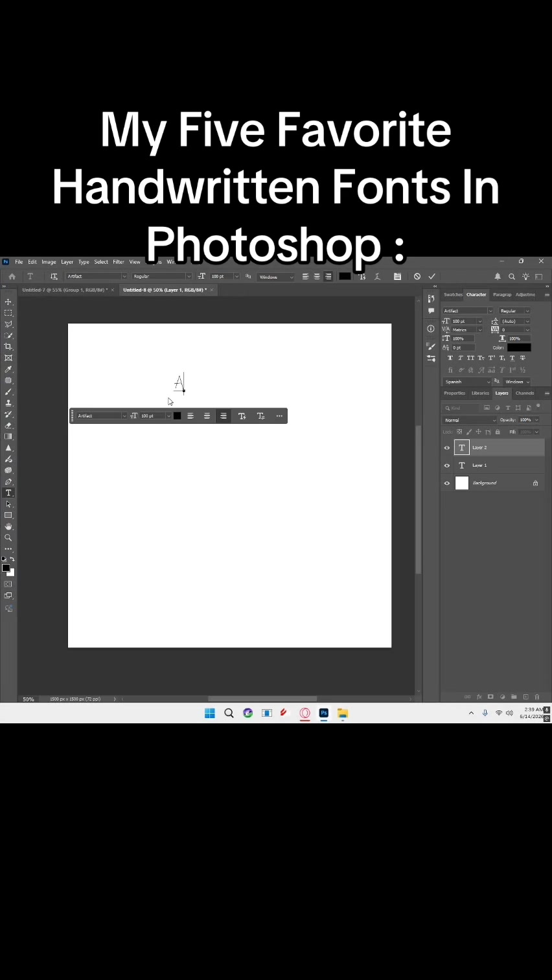This screenshot has height=980, width=552.
Task: Select the Zoom tool in left toolbar
Action: click(8, 538)
